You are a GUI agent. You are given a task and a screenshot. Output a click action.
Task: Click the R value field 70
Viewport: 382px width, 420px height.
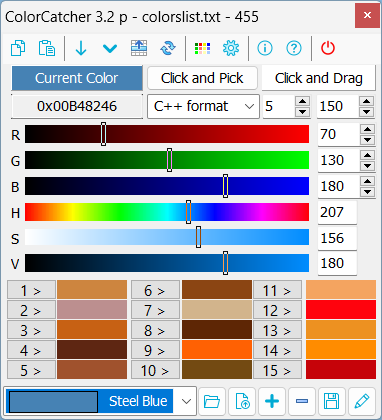pyautogui.click(x=339, y=134)
